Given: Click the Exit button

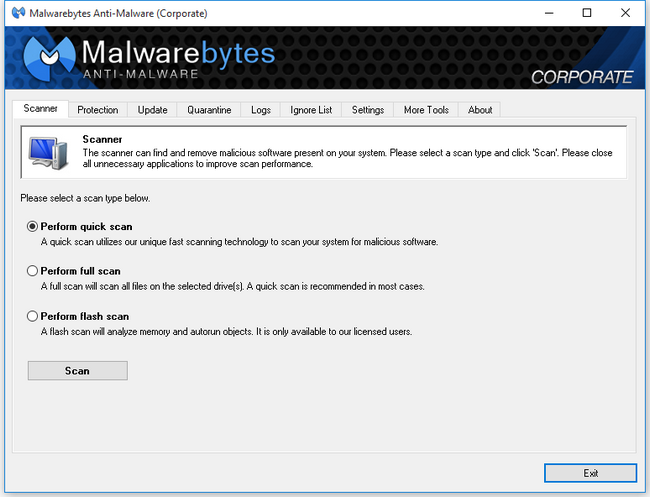Looking at the screenshot, I should tap(590, 473).
